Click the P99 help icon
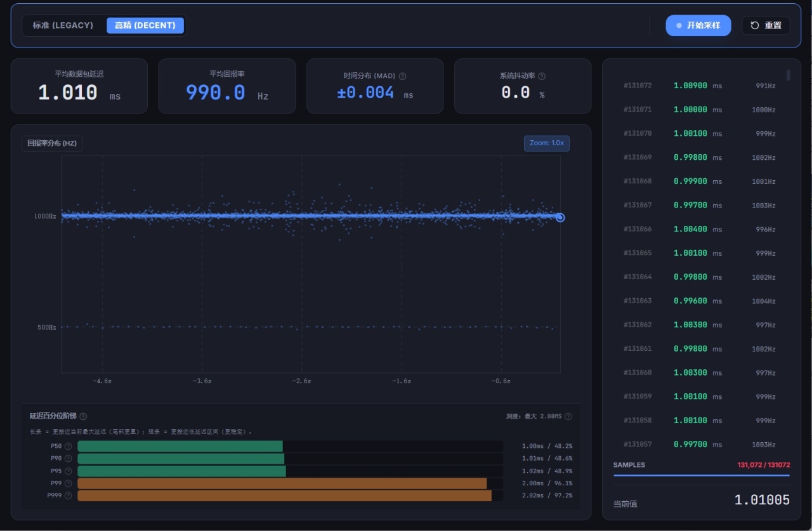 pyautogui.click(x=69, y=483)
